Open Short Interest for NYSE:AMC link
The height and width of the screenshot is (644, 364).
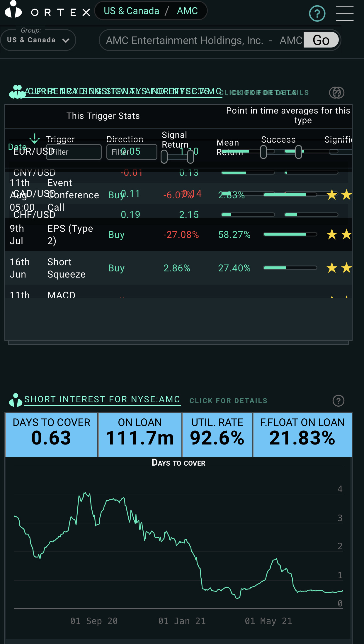coord(102,399)
